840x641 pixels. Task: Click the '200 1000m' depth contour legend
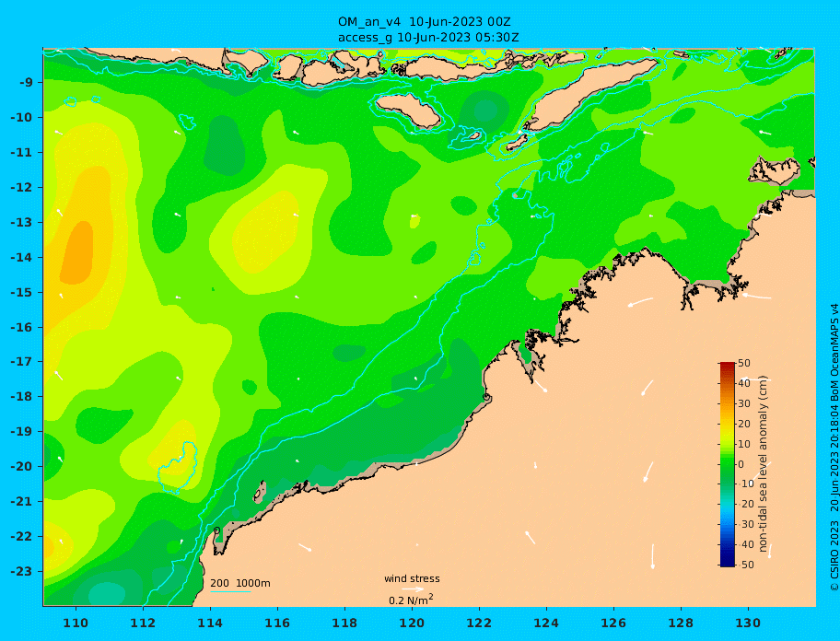click(240, 583)
